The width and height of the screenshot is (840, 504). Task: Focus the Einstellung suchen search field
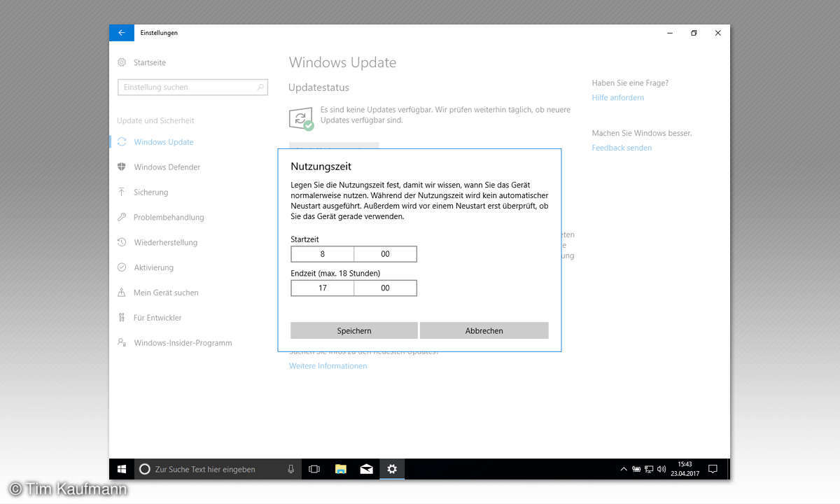[193, 87]
